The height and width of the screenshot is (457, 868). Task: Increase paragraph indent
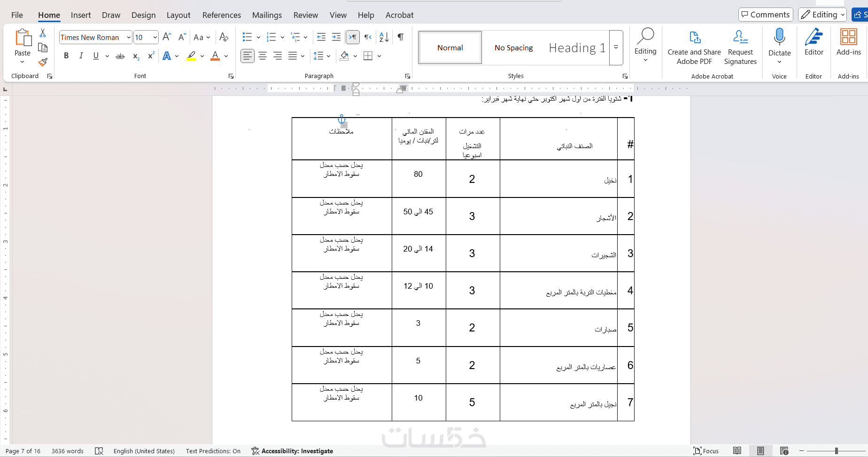[336, 37]
